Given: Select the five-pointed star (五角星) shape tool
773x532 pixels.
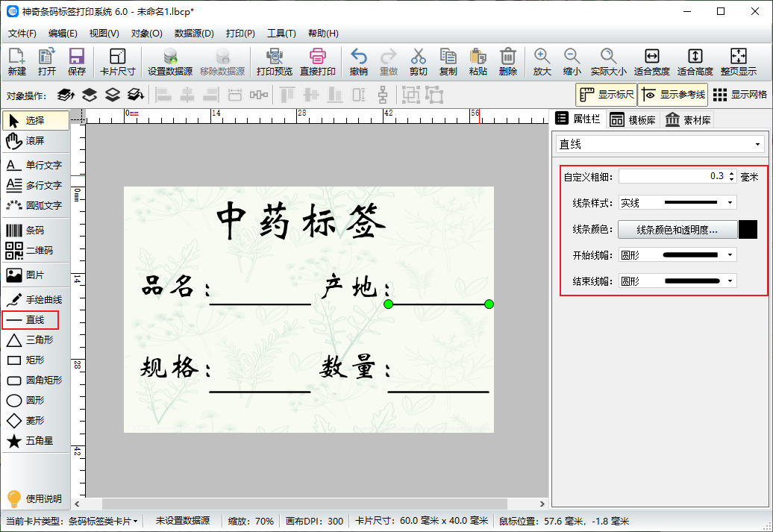Looking at the screenshot, I should [36, 441].
